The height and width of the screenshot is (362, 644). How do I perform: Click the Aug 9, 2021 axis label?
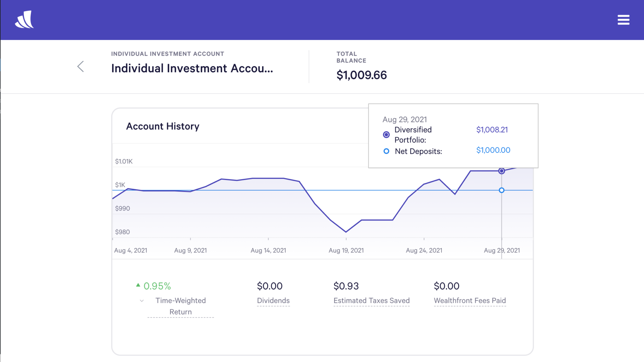[x=190, y=250]
